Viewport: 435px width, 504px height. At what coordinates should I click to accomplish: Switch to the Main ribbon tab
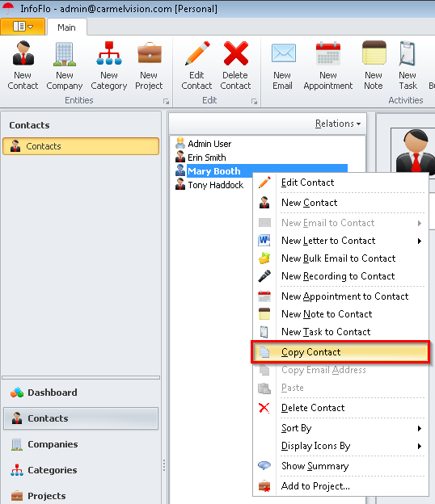(66, 27)
